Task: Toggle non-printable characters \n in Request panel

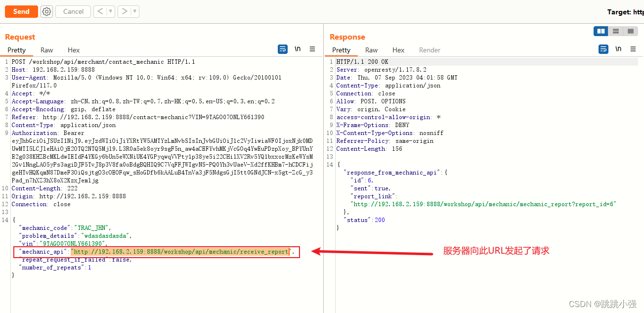Action: click(298, 49)
